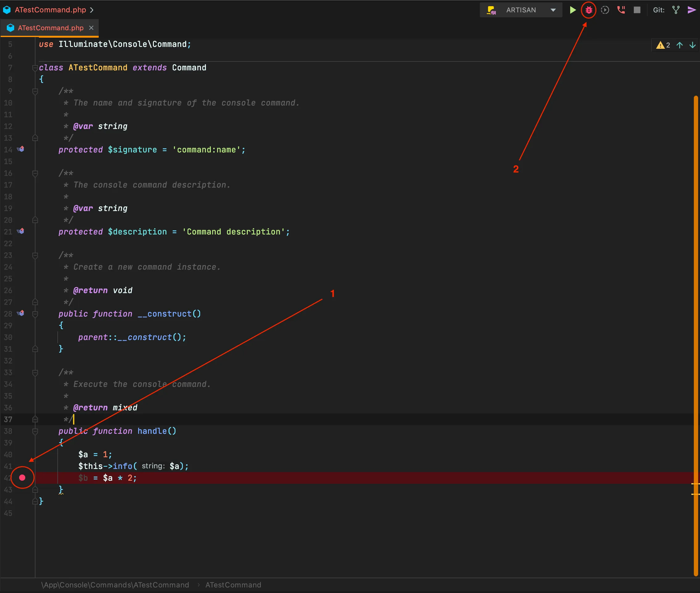Viewport: 700px width, 593px height.
Task: Collapse the handle() function fold on line 38
Action: click(x=35, y=431)
